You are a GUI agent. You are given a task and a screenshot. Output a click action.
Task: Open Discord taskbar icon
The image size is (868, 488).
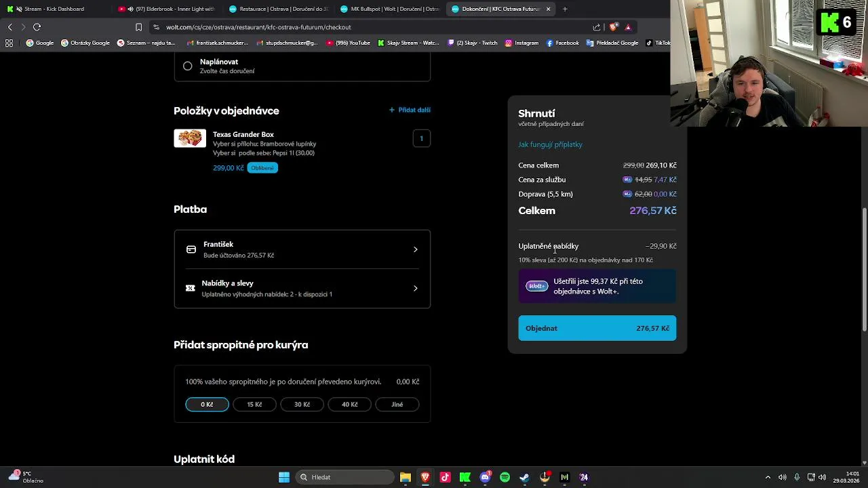point(485,477)
